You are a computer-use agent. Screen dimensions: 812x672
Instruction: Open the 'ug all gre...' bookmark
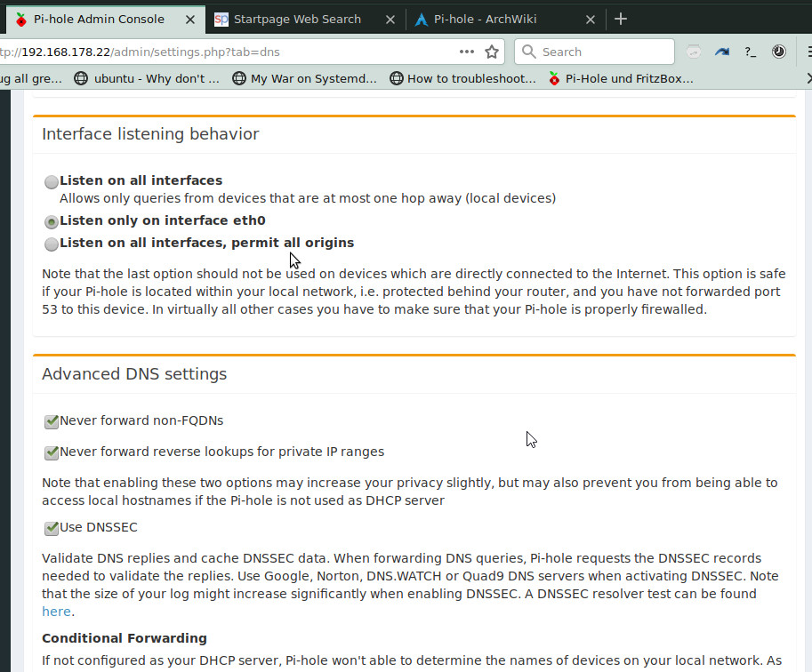pyautogui.click(x=31, y=79)
